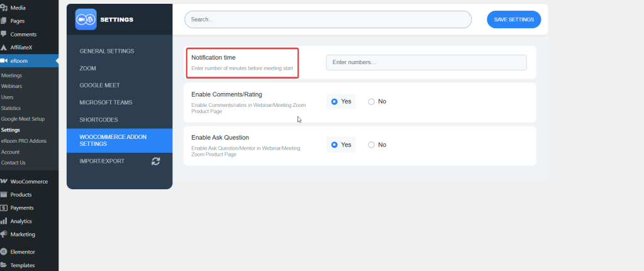Go to Marketing menu label
Viewport: 644px width, 271px height.
click(23, 235)
